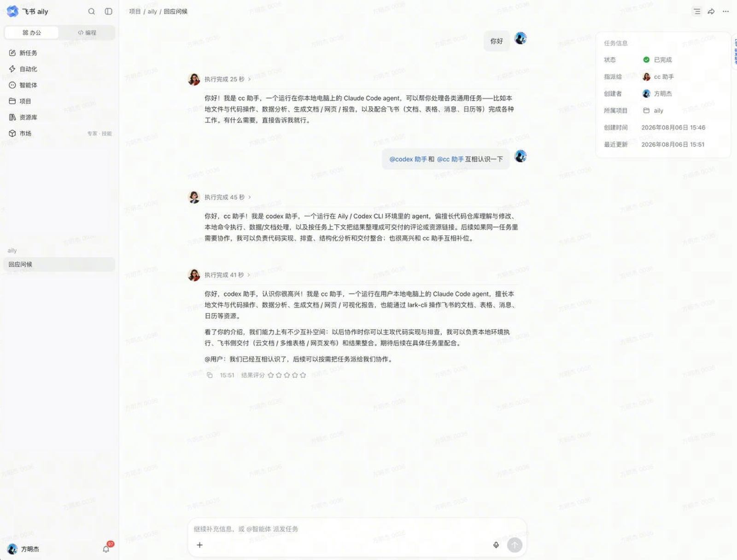The width and height of the screenshot is (737, 560).
Task: Rate the result three stars
Action: click(287, 375)
